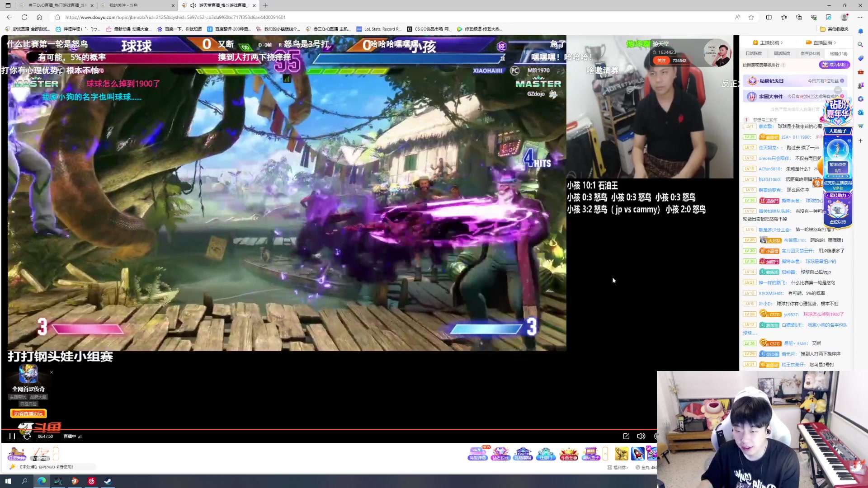Close the 全网首款传奇 ad popup
This screenshot has height=488, width=868.
coord(52,372)
